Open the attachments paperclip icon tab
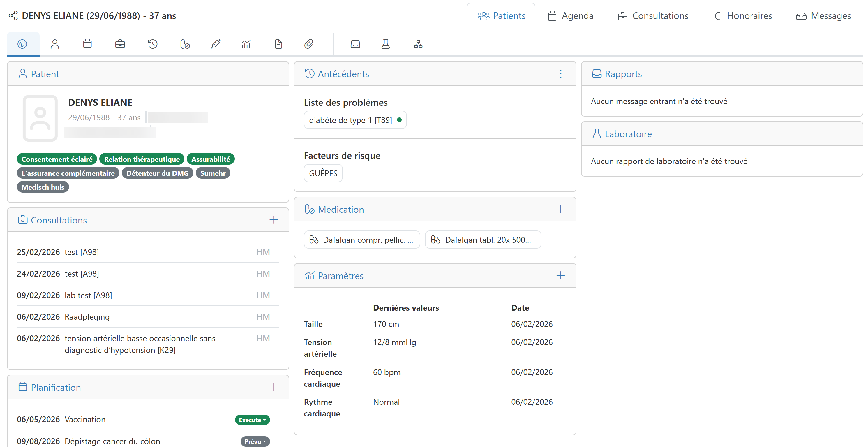 (309, 44)
